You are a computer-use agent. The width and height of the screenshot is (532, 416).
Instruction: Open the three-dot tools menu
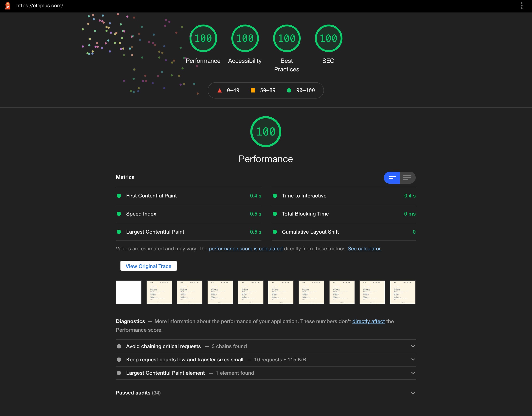[521, 6]
